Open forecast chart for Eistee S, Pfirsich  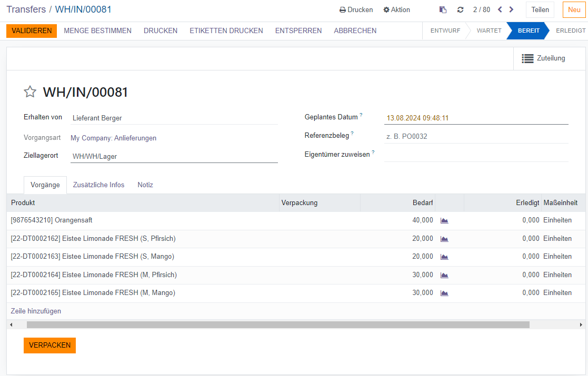pos(444,239)
